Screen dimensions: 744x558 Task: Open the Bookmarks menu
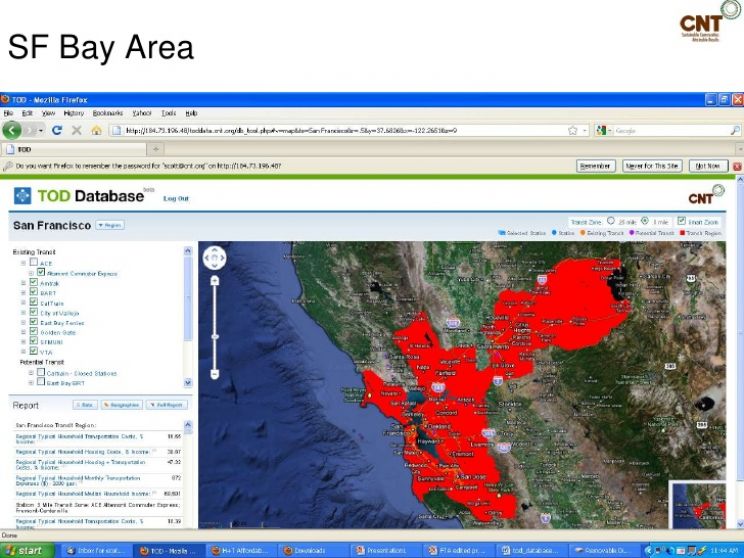108,113
